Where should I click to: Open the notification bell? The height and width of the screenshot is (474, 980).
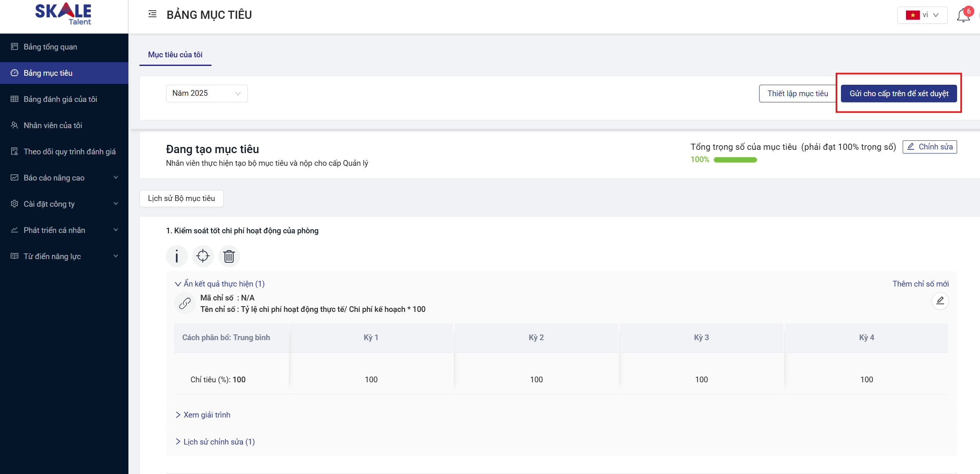[963, 16]
